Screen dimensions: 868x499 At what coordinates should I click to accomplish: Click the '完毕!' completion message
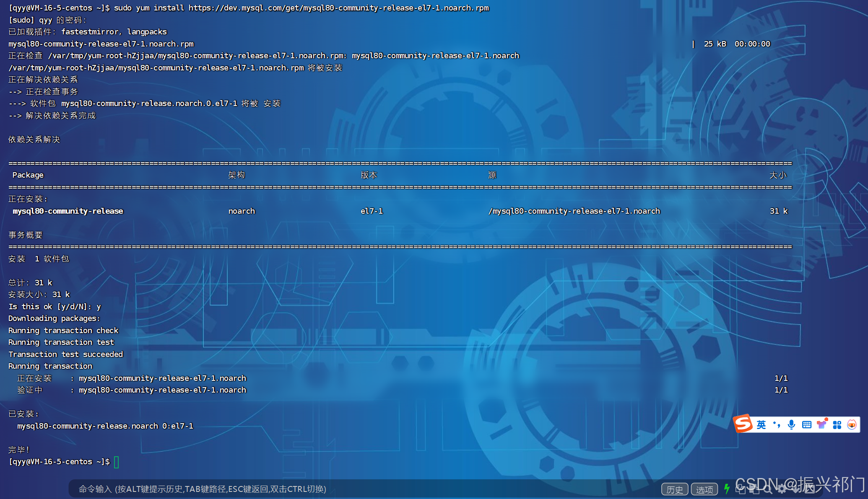(x=19, y=450)
